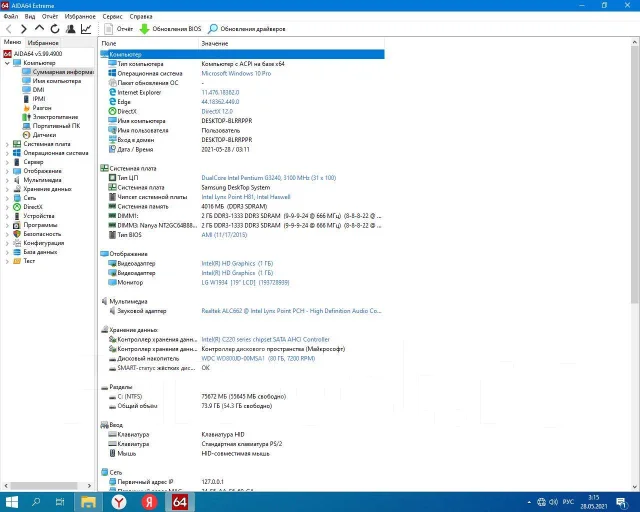Open the notification center tray icon

click(622, 503)
